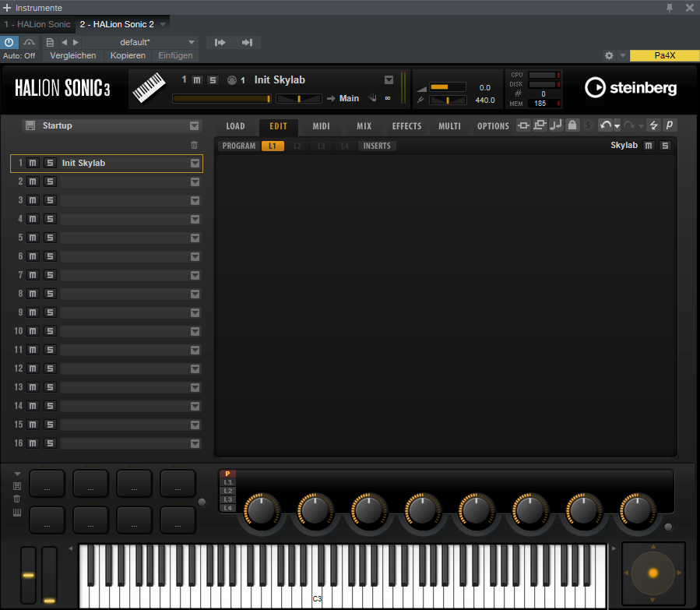Switch to the OPTIONS tab
Viewport: 700px width, 610px height.
[x=493, y=126]
